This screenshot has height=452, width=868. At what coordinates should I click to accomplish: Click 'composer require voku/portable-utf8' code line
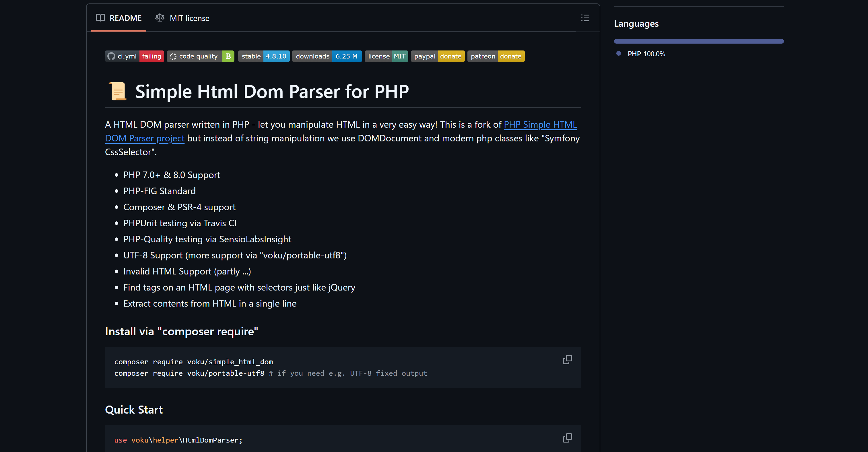pos(271,373)
